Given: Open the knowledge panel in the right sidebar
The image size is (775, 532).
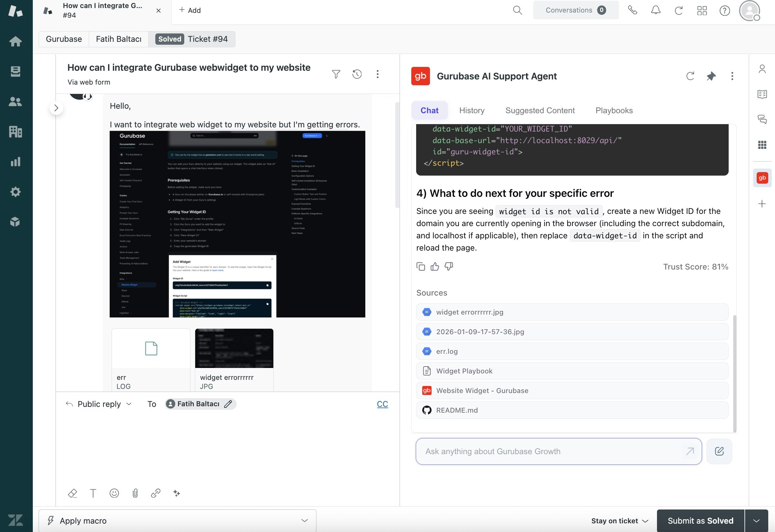Looking at the screenshot, I should [762, 94].
